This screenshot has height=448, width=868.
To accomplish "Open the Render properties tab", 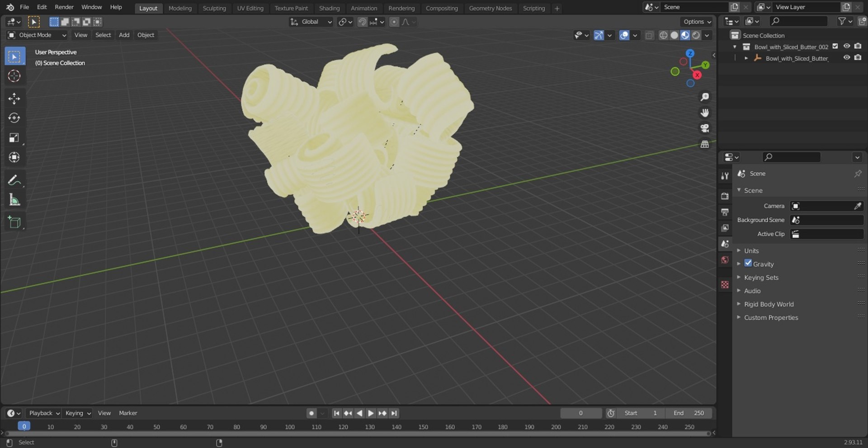I will [x=725, y=196].
